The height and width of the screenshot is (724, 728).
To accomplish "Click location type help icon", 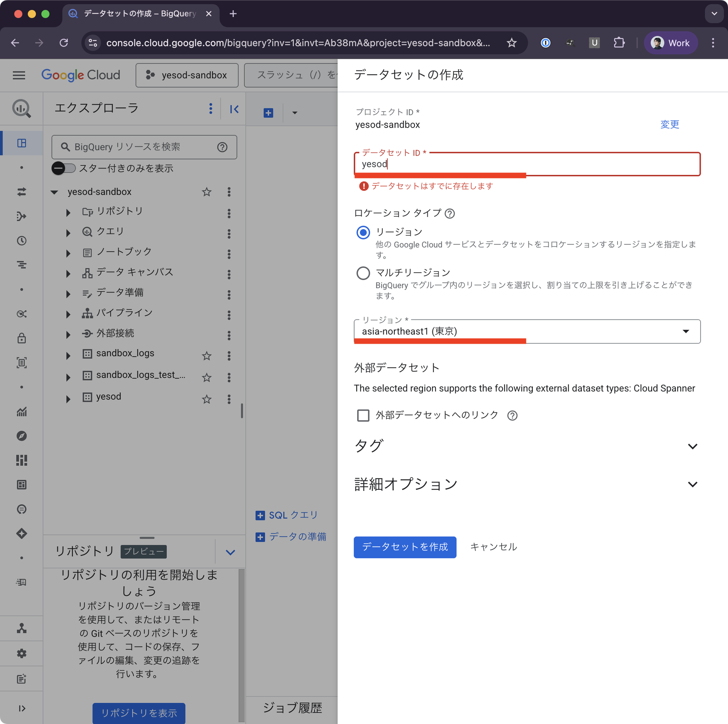I will point(450,214).
